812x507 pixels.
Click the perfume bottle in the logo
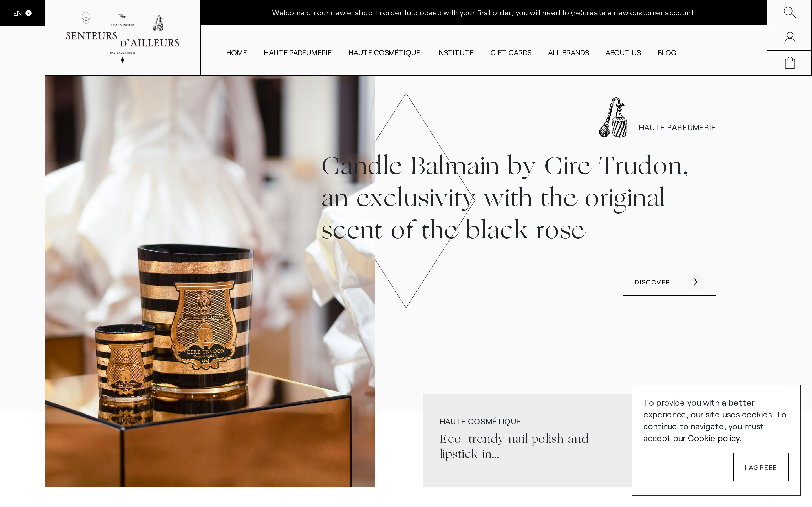(x=158, y=23)
